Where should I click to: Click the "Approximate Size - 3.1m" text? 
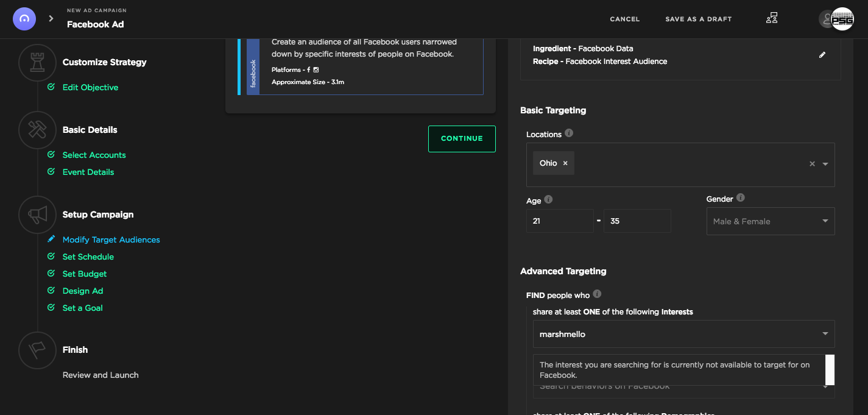(x=308, y=82)
